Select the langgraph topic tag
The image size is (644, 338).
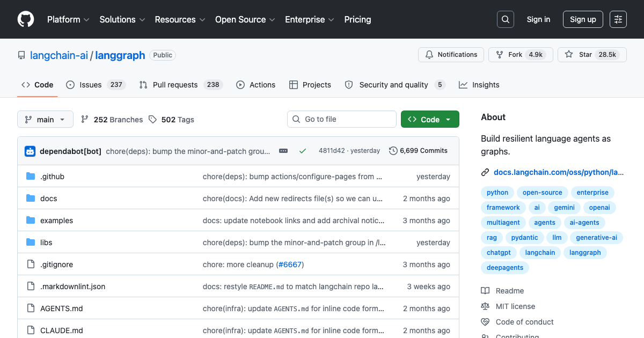click(585, 252)
